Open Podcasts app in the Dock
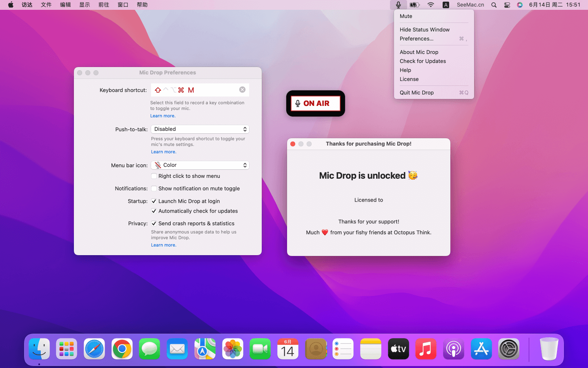 click(x=454, y=349)
